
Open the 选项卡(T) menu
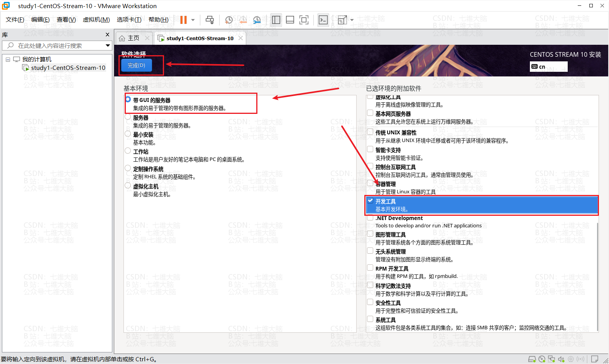tap(129, 20)
